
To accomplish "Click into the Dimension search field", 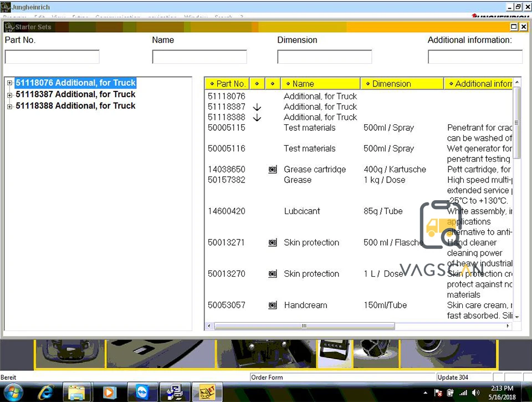I will (x=324, y=57).
